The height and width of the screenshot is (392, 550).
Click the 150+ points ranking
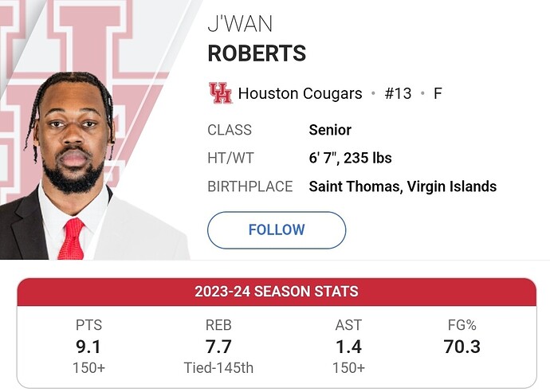pos(88,368)
